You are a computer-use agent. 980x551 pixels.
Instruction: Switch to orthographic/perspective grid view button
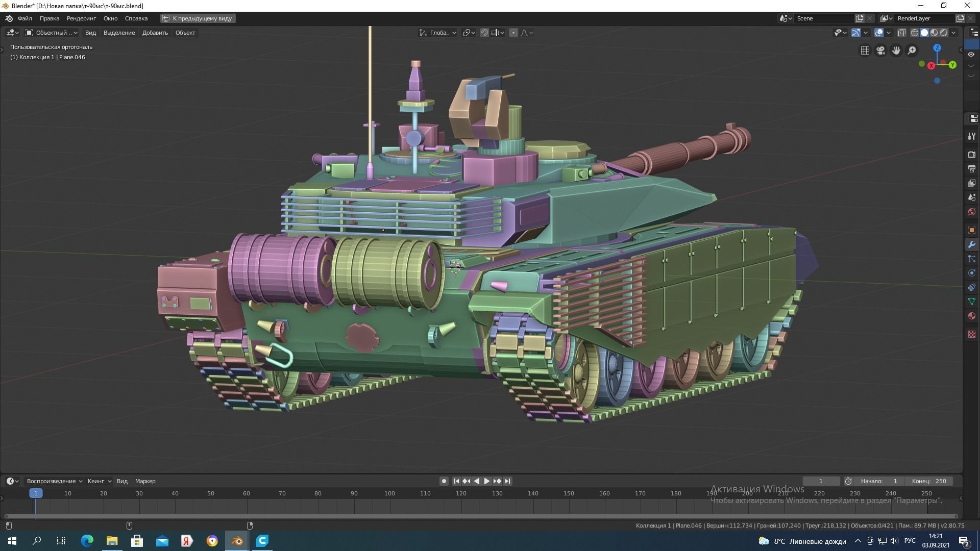(865, 51)
